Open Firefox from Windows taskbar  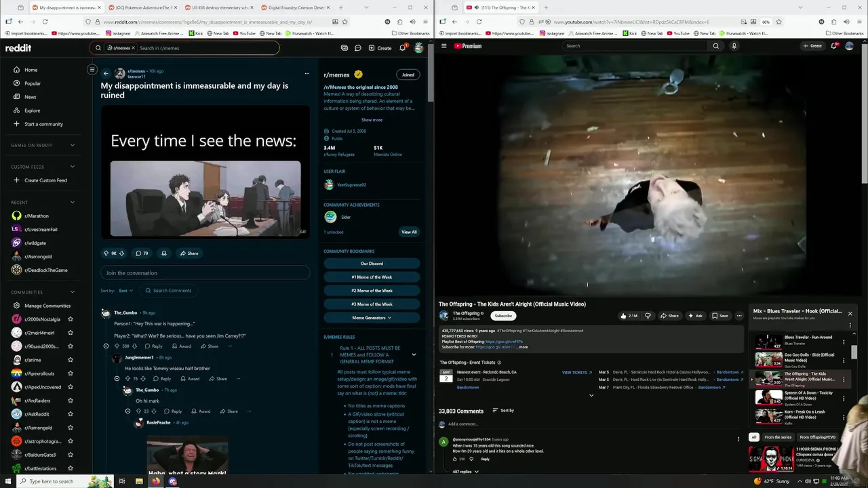click(156, 481)
